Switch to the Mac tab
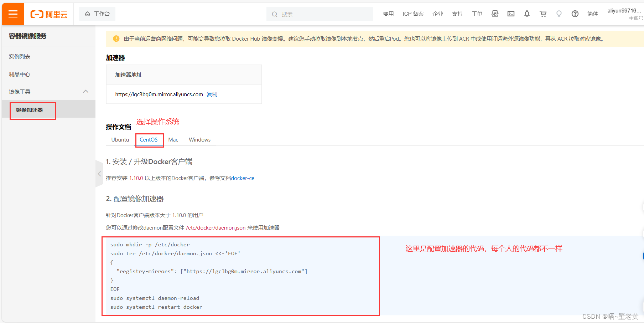Viewport: 644px width, 323px height. (173, 140)
